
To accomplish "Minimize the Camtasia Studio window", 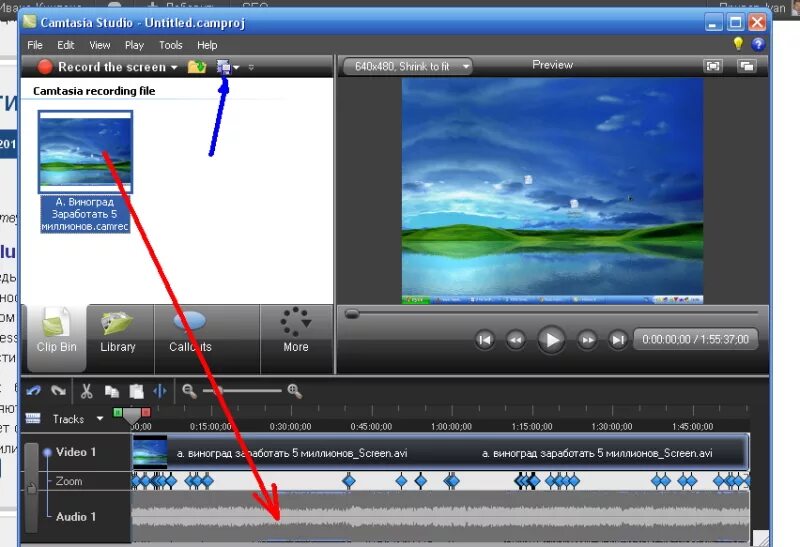I will click(x=713, y=22).
